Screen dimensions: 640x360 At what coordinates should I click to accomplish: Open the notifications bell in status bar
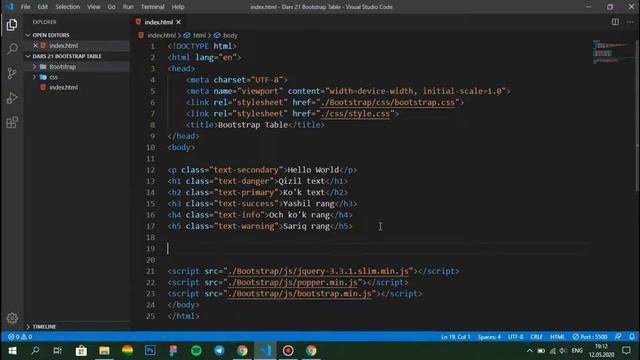[631, 337]
